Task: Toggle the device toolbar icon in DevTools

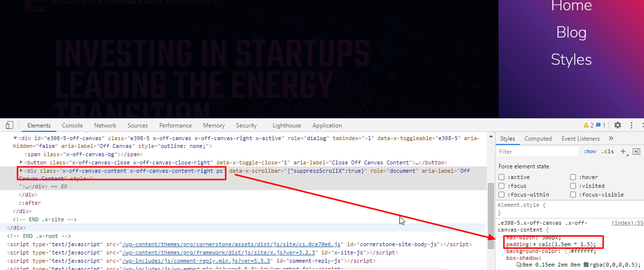Action: coord(9,126)
